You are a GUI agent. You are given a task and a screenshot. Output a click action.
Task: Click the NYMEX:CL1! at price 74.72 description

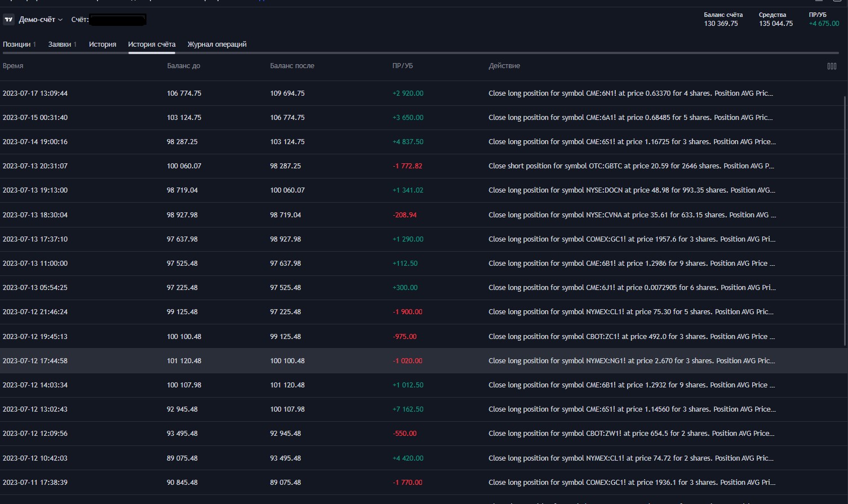point(631,458)
